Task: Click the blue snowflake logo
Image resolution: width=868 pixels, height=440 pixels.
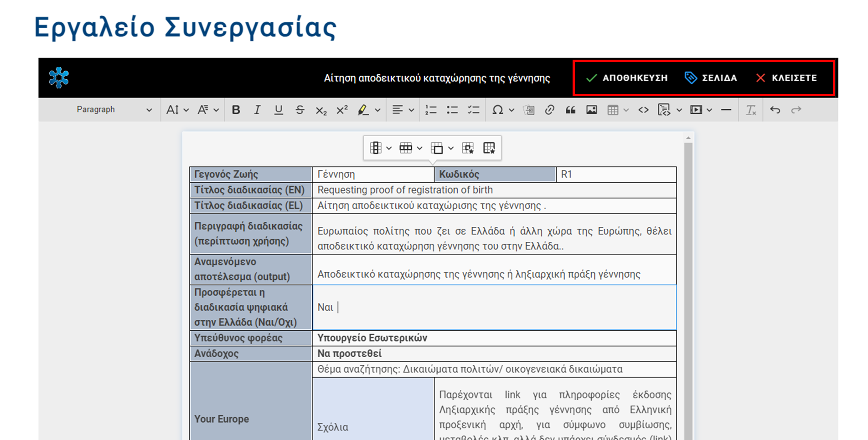Action: click(x=59, y=77)
